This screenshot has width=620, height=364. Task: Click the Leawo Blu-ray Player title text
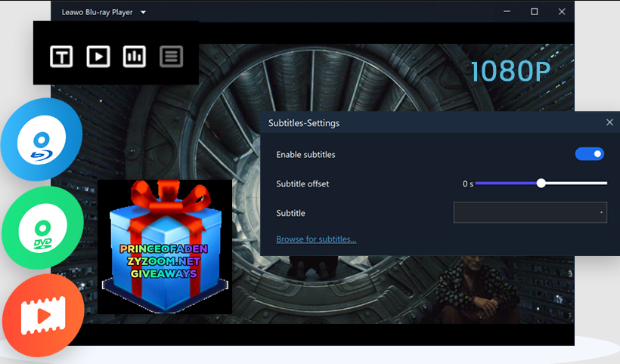pyautogui.click(x=97, y=13)
